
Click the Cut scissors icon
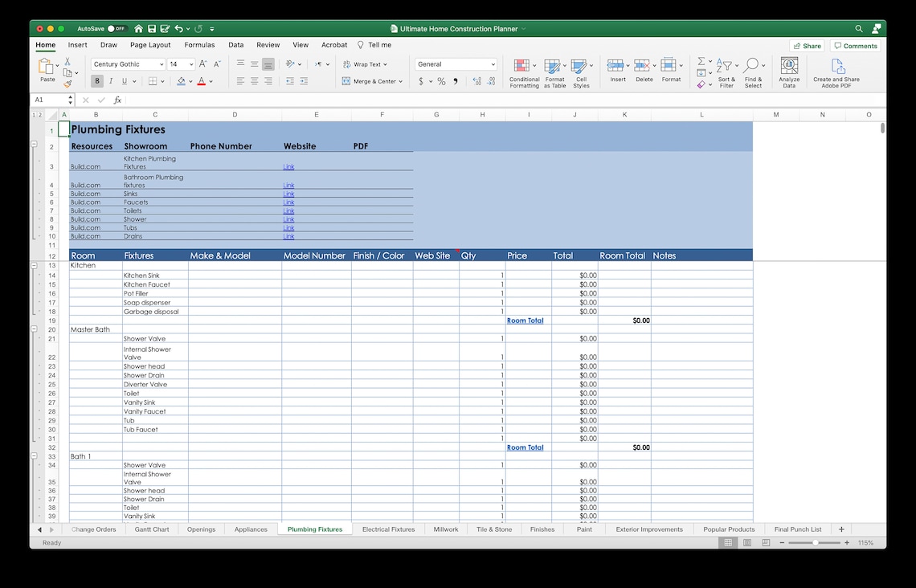[x=67, y=61]
